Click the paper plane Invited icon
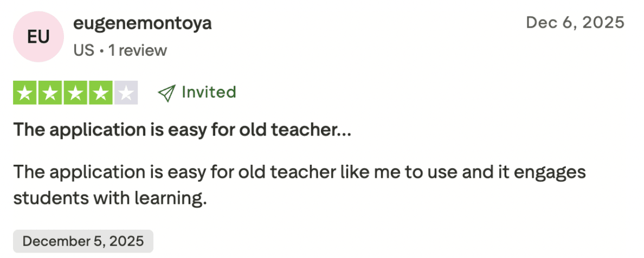Image resolution: width=644 pixels, height=258 pixels. (x=165, y=93)
